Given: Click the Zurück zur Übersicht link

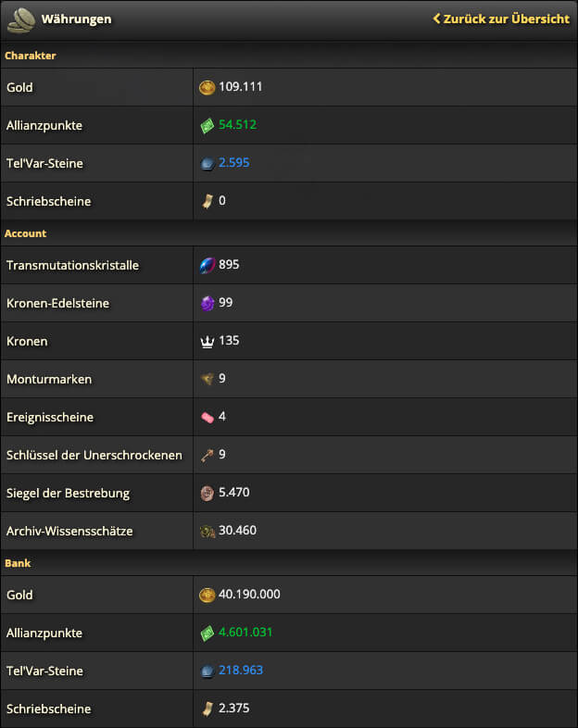Looking at the screenshot, I should (x=501, y=19).
